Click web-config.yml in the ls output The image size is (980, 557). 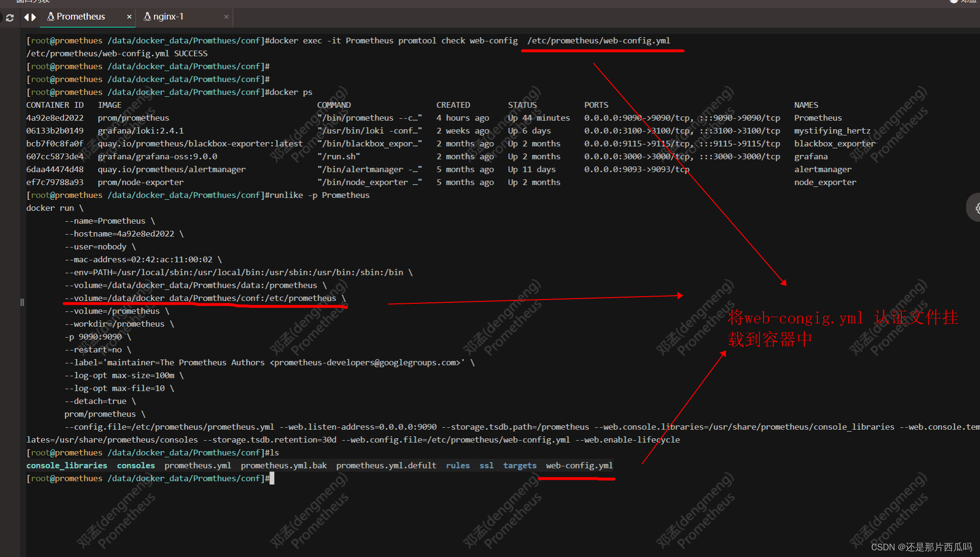pyautogui.click(x=579, y=465)
